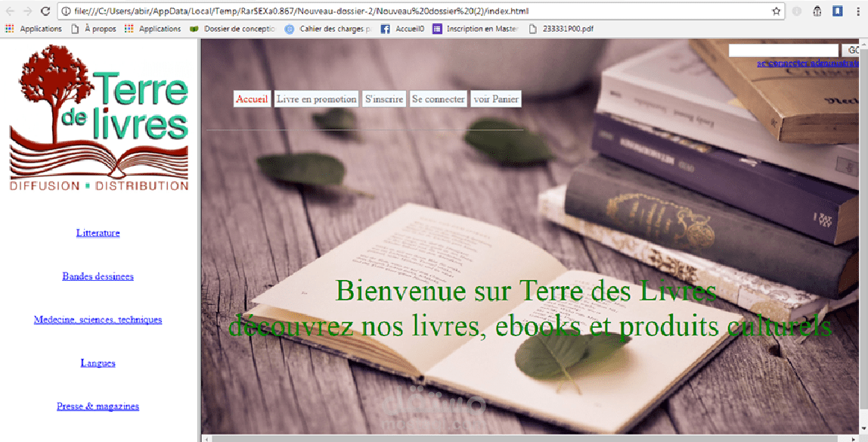The width and height of the screenshot is (868, 442).
Task: Open the Livre en promotion menu item
Action: coord(316,98)
